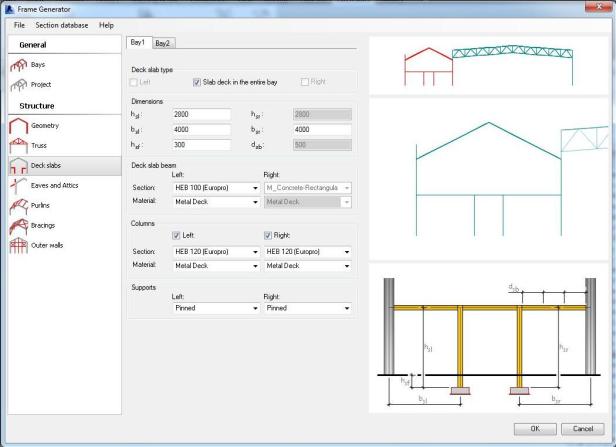This screenshot has height=447, width=616.
Task: Click the Bracings icon
Action: point(19,225)
